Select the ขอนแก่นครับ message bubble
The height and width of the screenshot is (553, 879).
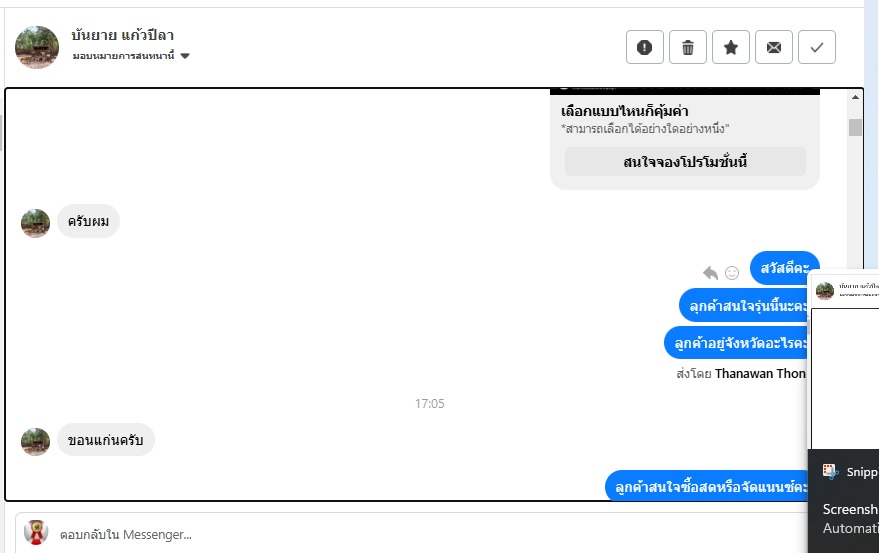pyautogui.click(x=105, y=440)
